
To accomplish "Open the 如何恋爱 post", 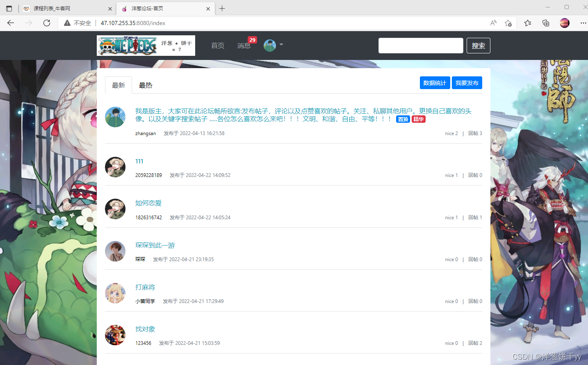I will coord(148,203).
